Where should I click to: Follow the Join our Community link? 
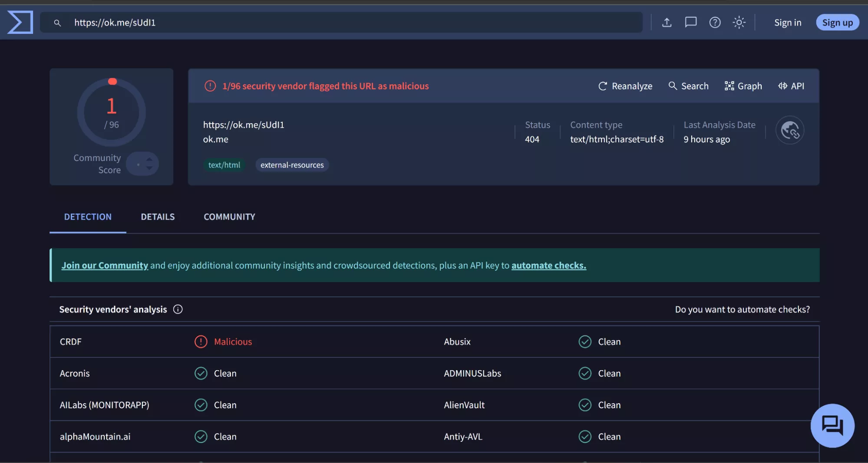[105, 265]
